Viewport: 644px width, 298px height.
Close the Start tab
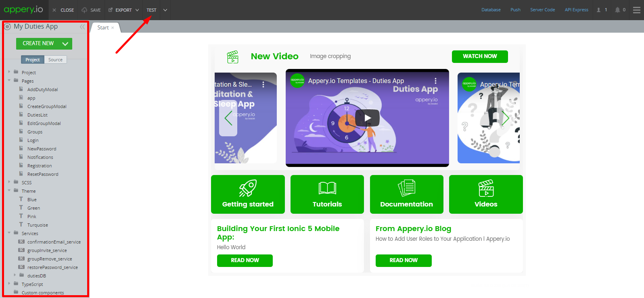click(113, 27)
